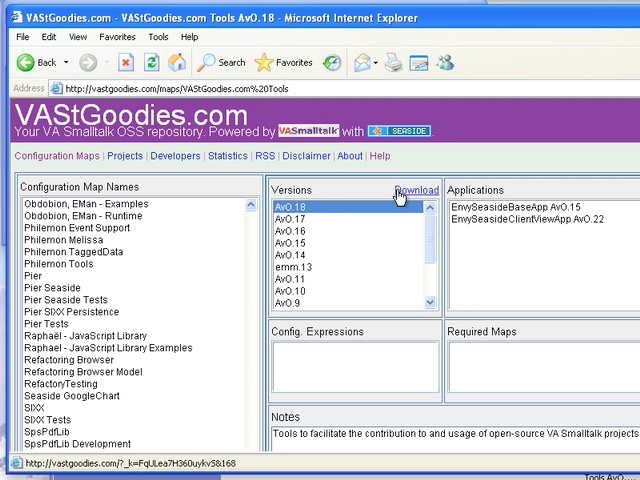Viewport: 640px width, 480px height.
Task: Click Configuration Map Names scroll up arrow
Action: click(251, 204)
